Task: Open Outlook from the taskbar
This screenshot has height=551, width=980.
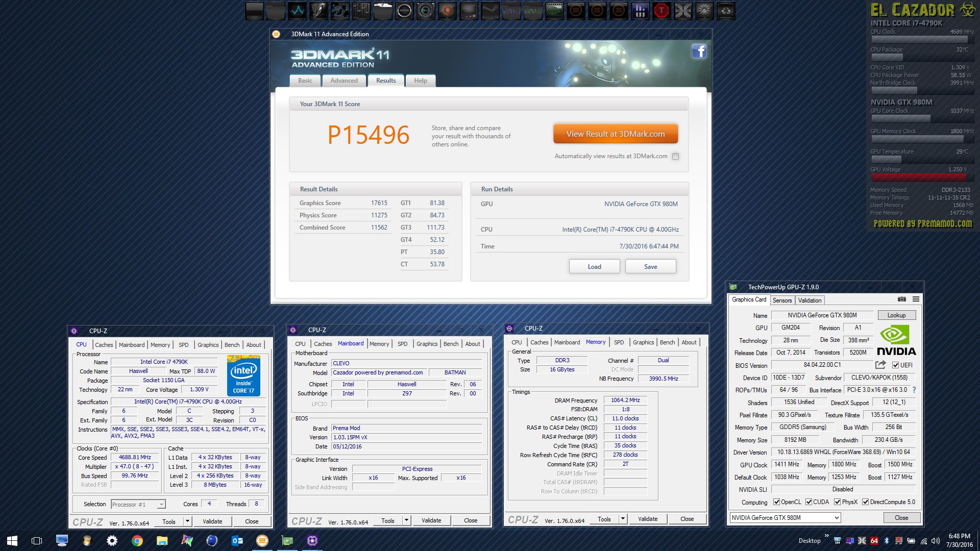Action: (x=237, y=541)
